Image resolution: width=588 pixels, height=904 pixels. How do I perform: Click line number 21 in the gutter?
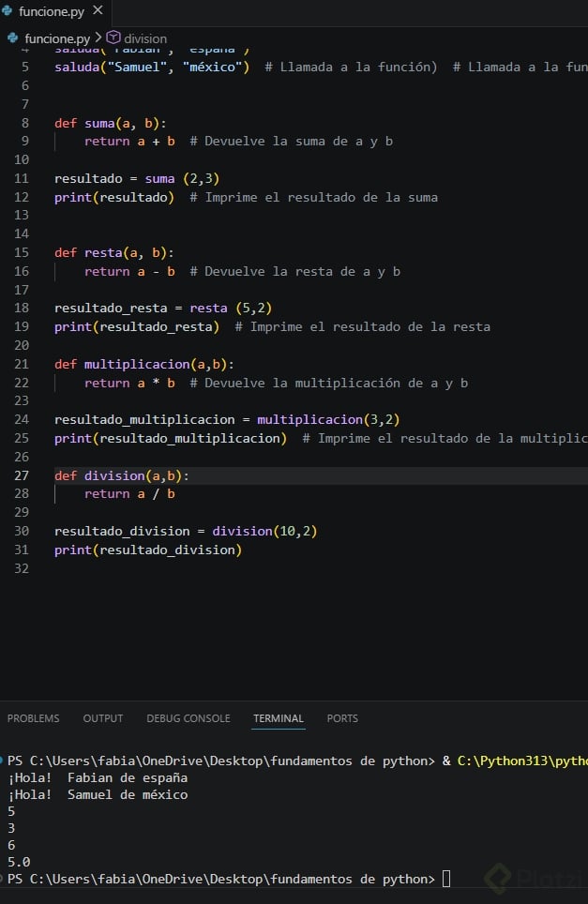point(22,365)
